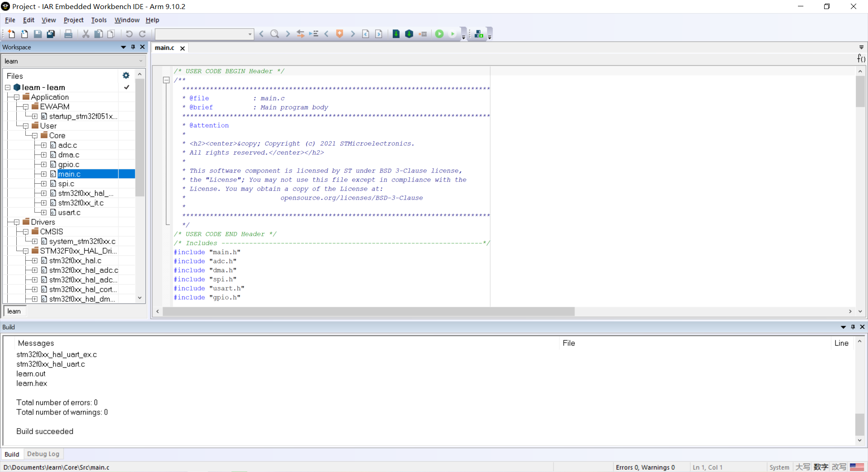Switch to the Debug Log tab
868x472 pixels.
click(x=43, y=454)
